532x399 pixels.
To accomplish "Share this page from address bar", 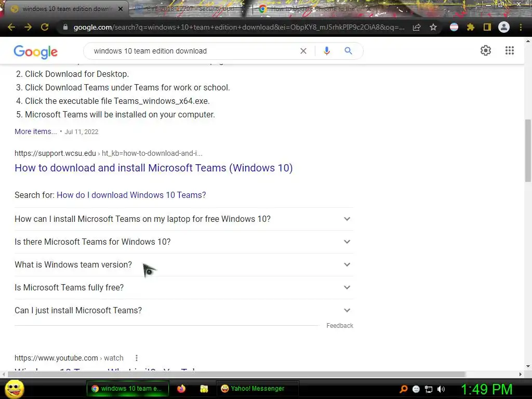I will pyautogui.click(x=417, y=27).
